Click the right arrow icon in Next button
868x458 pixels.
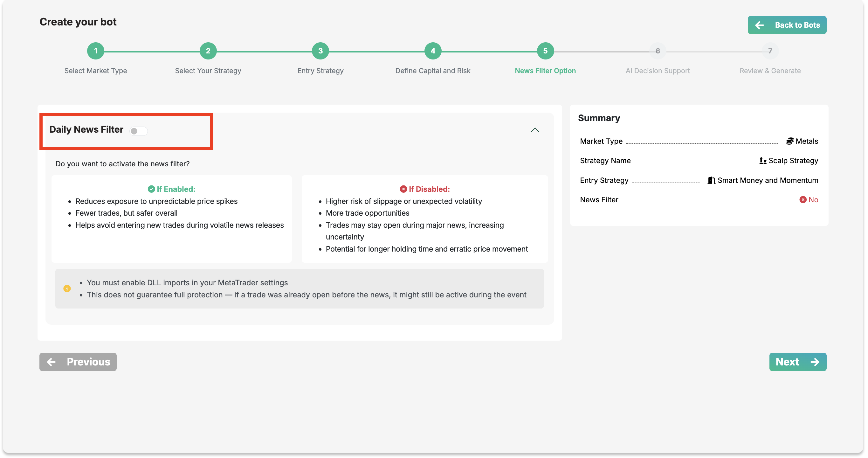point(815,362)
